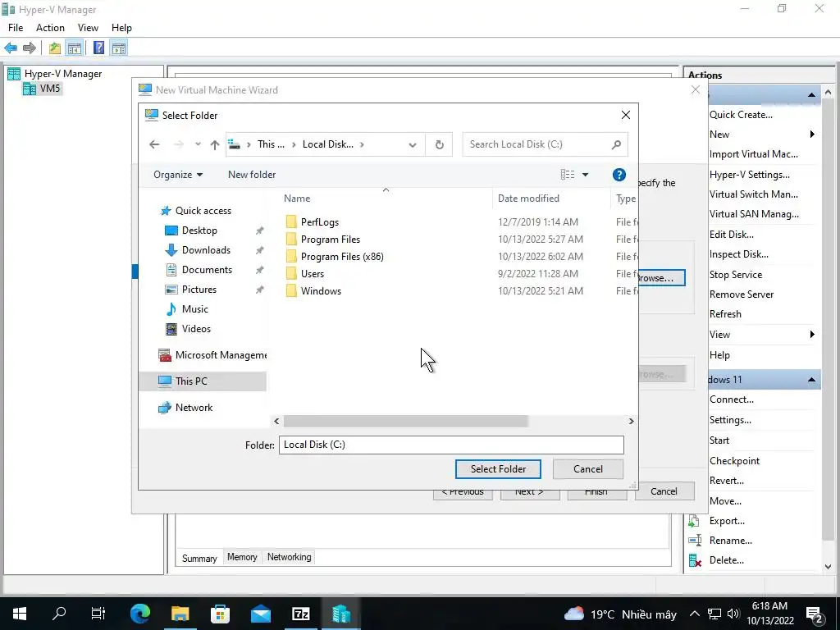Open the view options dropdown arrow
This screenshot has width=840, height=630.
585,175
